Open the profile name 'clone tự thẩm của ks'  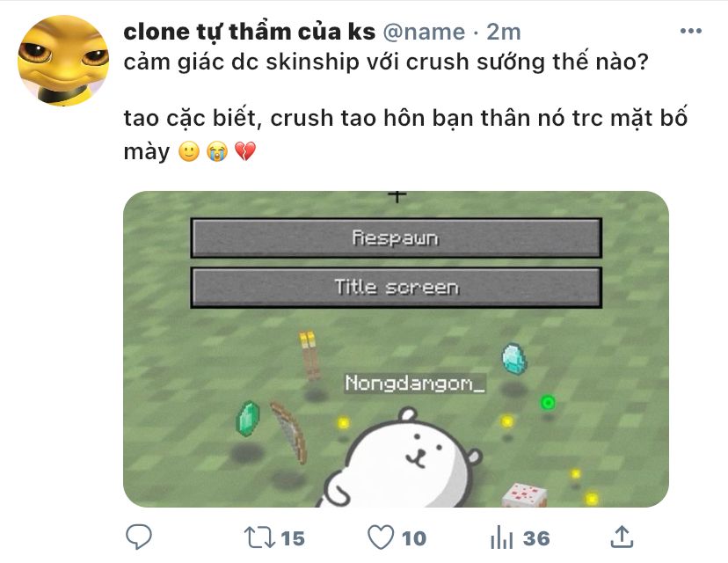tap(250, 32)
